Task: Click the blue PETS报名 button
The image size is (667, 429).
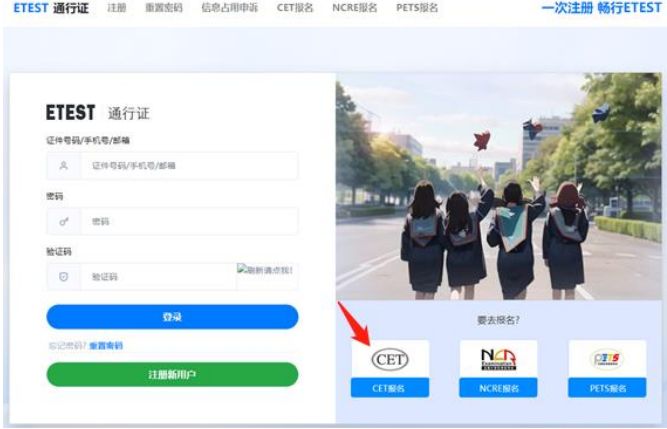Action: point(607,388)
